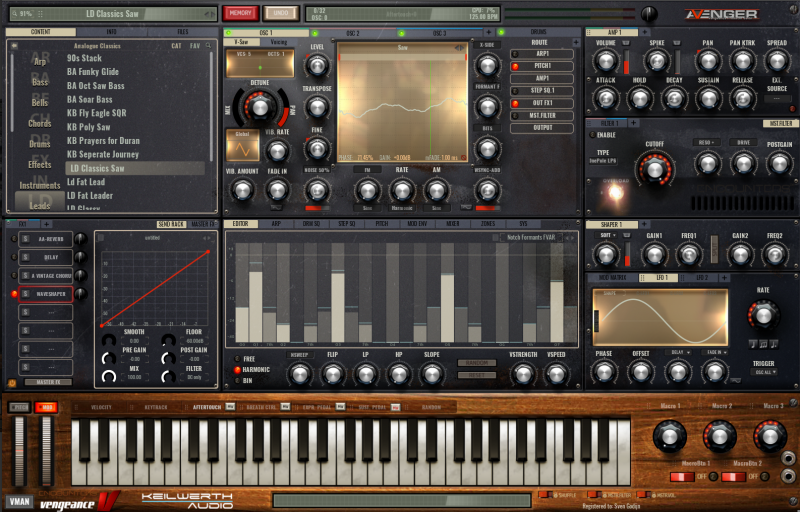Click the preset zoom 91% magnifier icon

pyautogui.click(x=14, y=14)
